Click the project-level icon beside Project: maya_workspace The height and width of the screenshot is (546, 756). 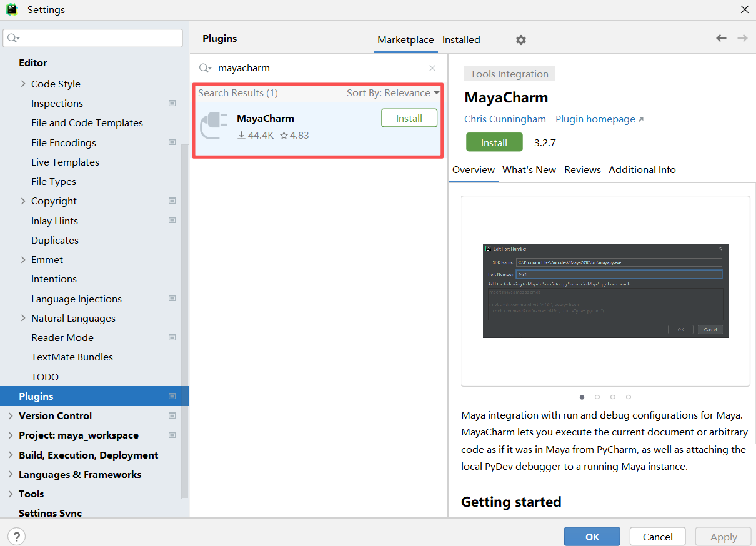point(172,435)
